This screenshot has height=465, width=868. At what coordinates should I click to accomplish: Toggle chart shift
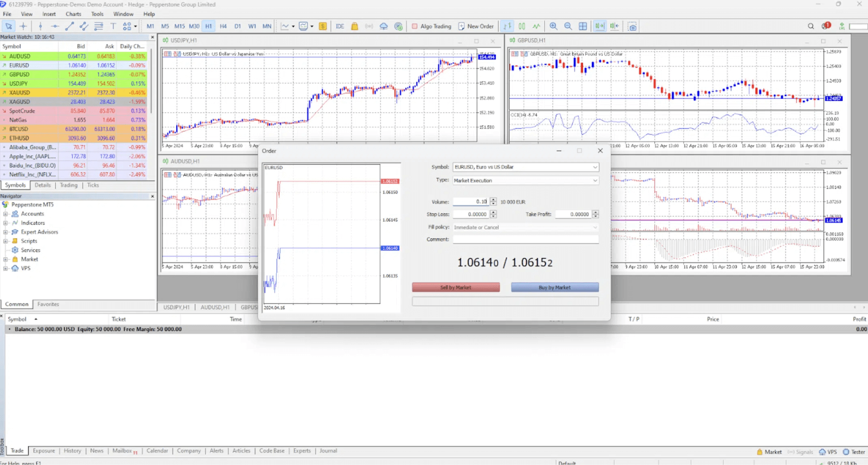click(614, 26)
